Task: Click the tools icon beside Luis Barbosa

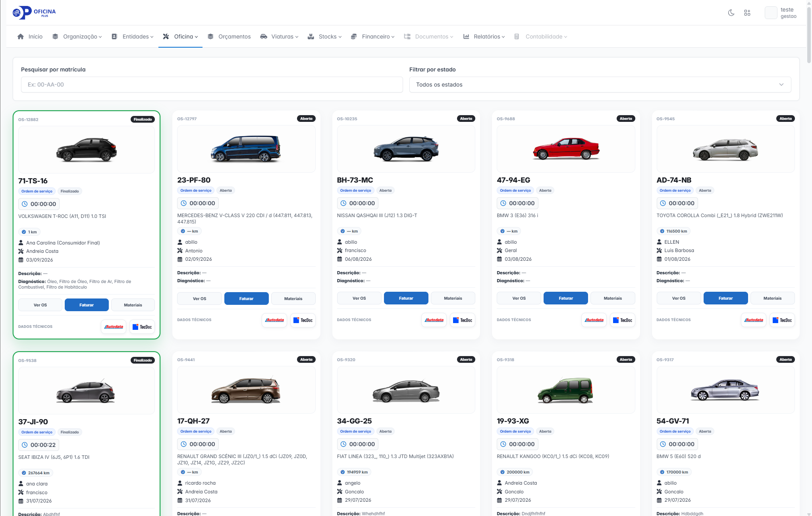Action: pyautogui.click(x=659, y=250)
